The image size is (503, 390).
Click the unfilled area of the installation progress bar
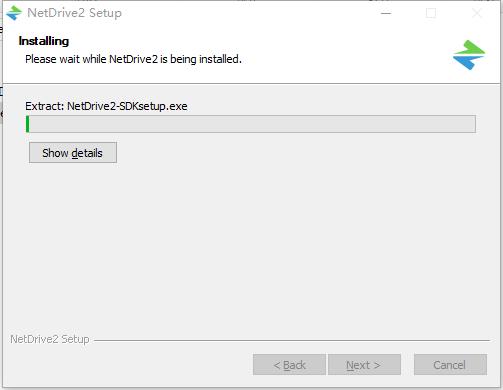[x=252, y=124]
